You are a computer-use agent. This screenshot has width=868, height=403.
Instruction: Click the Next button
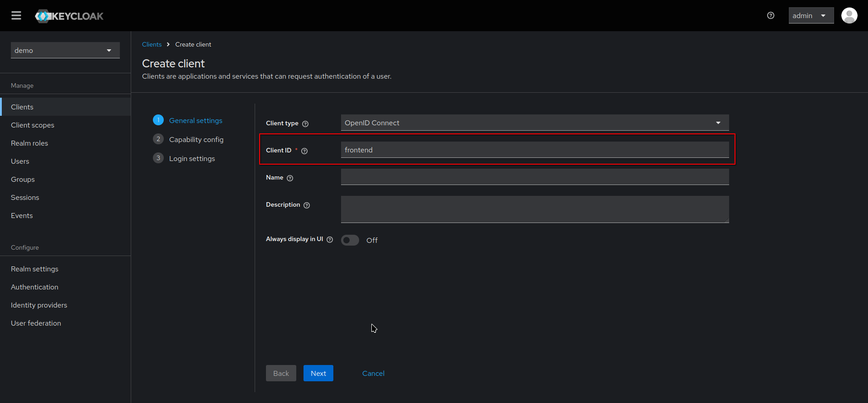(318, 373)
